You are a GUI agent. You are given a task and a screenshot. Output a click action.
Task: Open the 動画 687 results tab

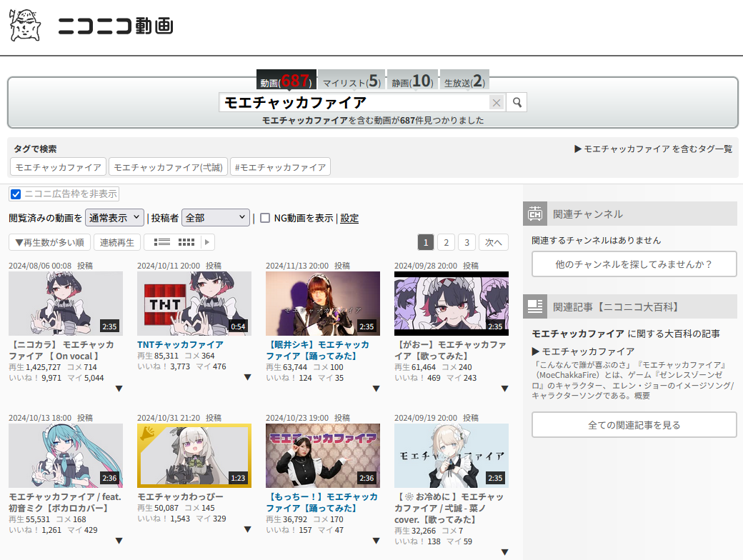(286, 81)
